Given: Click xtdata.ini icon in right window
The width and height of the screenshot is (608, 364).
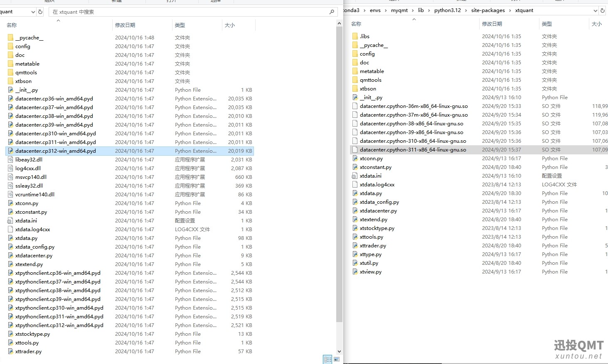Looking at the screenshot, I should (x=355, y=176).
